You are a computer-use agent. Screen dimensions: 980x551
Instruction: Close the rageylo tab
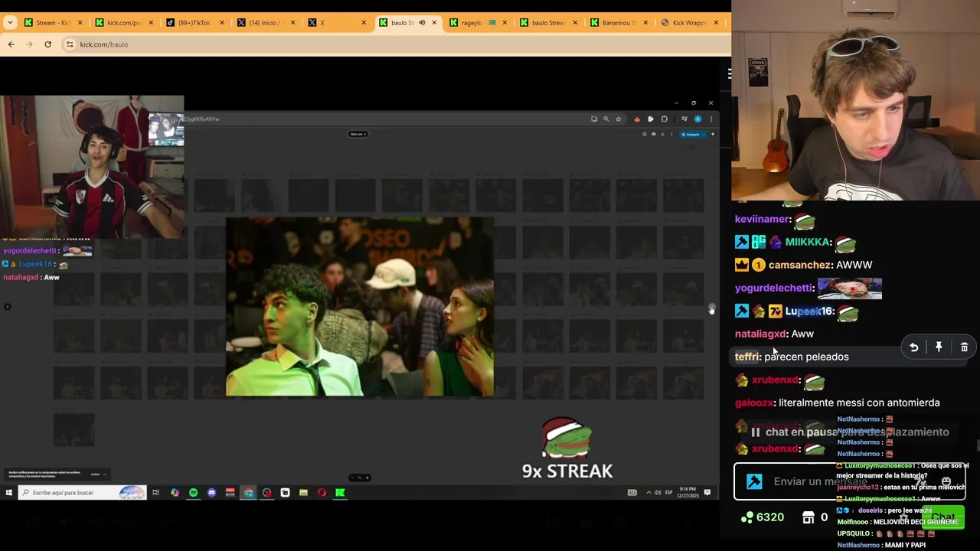(x=505, y=22)
